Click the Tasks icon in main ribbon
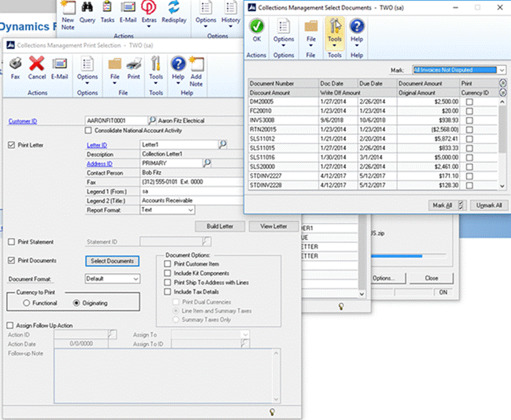This screenshot has width=511, height=420. click(108, 8)
